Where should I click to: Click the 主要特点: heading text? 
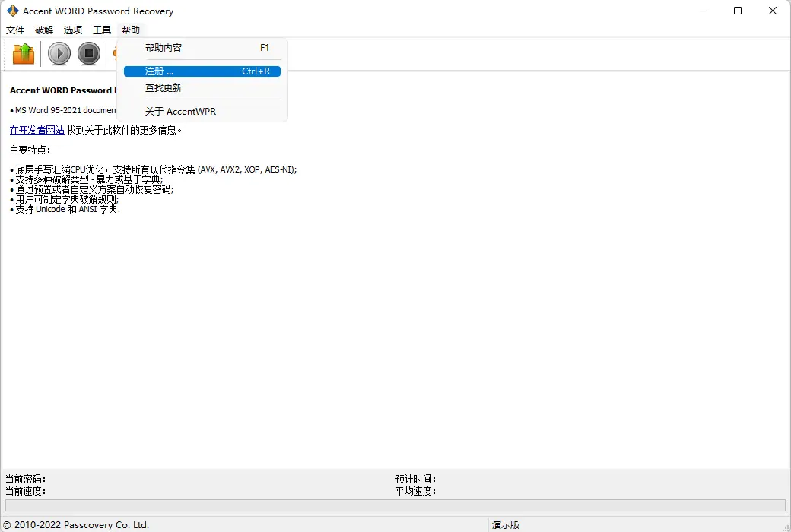[30, 150]
